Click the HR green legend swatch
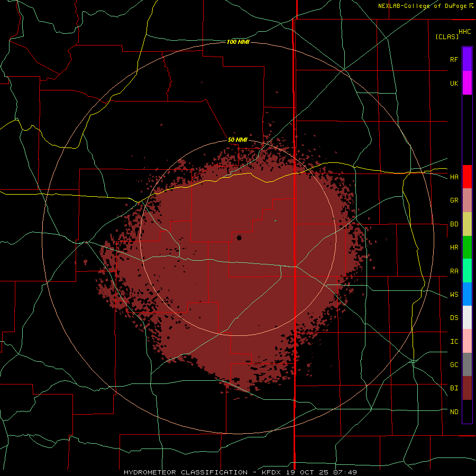 coord(467,248)
